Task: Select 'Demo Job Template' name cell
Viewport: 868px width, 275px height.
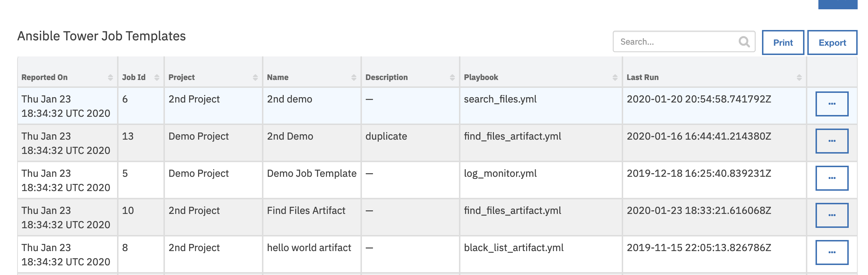Action: [312, 180]
